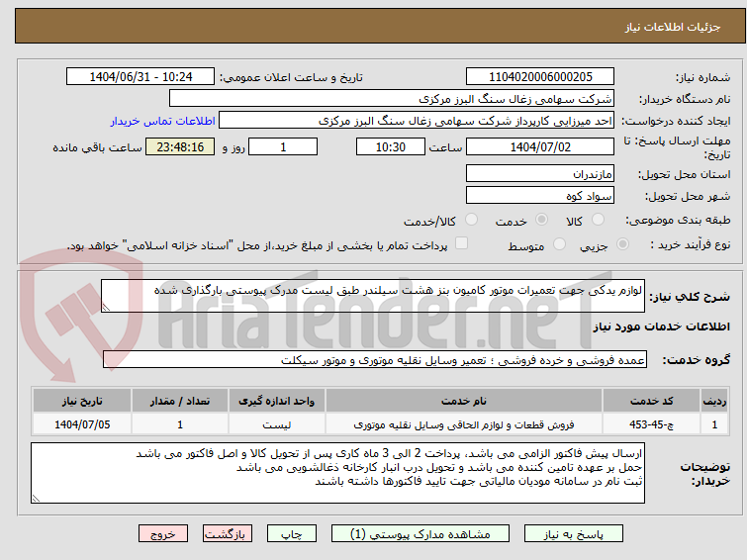747x560 pixels.
Task: Click the ساعت باقی مانده label
Action: tap(97, 147)
